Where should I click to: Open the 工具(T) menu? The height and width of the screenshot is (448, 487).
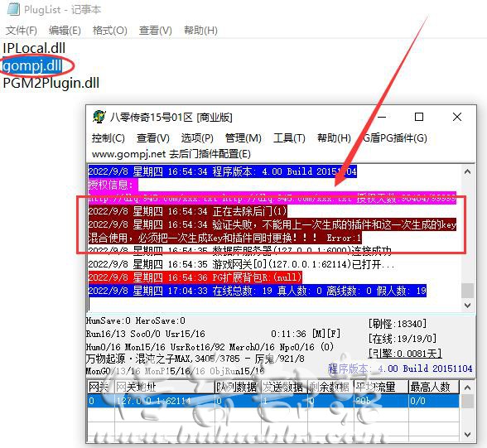(289, 137)
